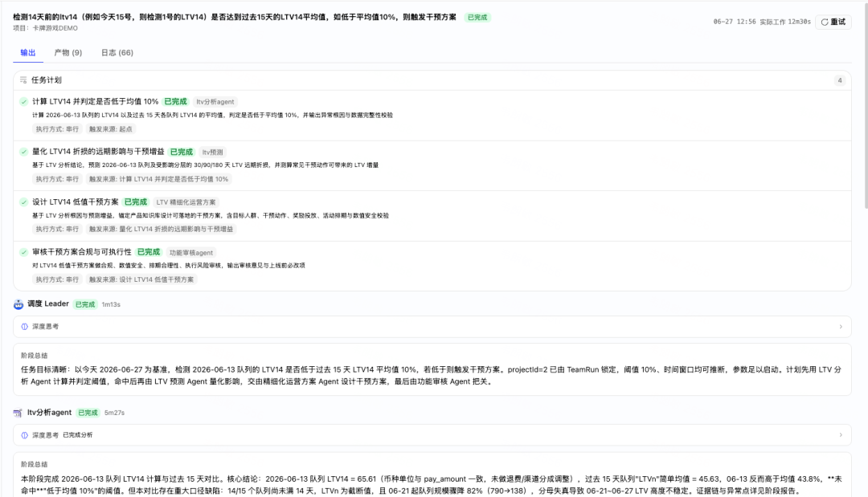The image size is (868, 497).
Task: Click the 调度 Leader heading
Action: tap(48, 303)
